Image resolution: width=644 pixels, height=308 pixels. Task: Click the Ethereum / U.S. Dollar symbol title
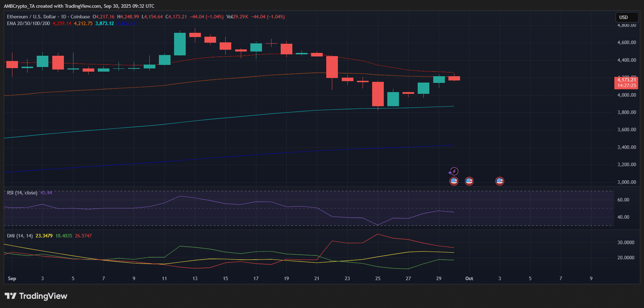pyautogui.click(x=31, y=17)
